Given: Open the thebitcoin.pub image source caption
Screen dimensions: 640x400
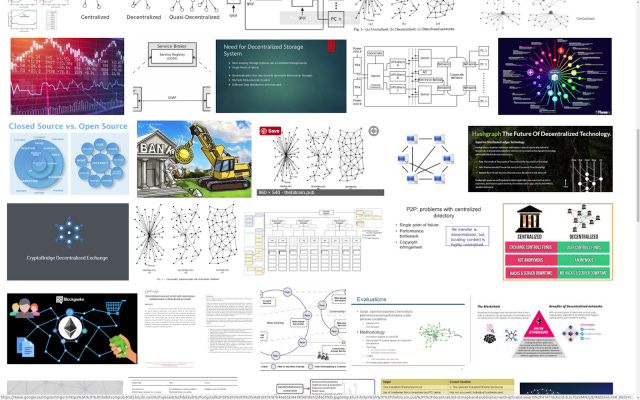Looking at the screenshot, I should [320, 193].
